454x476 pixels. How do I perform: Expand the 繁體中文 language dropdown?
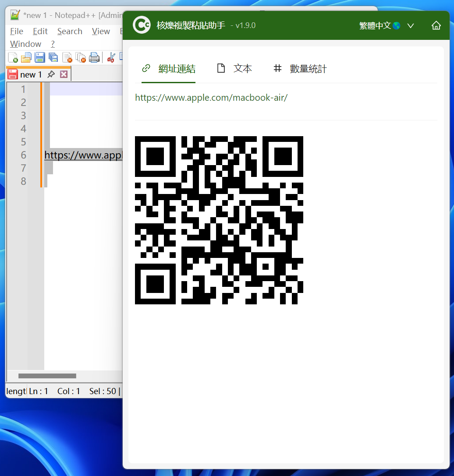[x=410, y=26]
